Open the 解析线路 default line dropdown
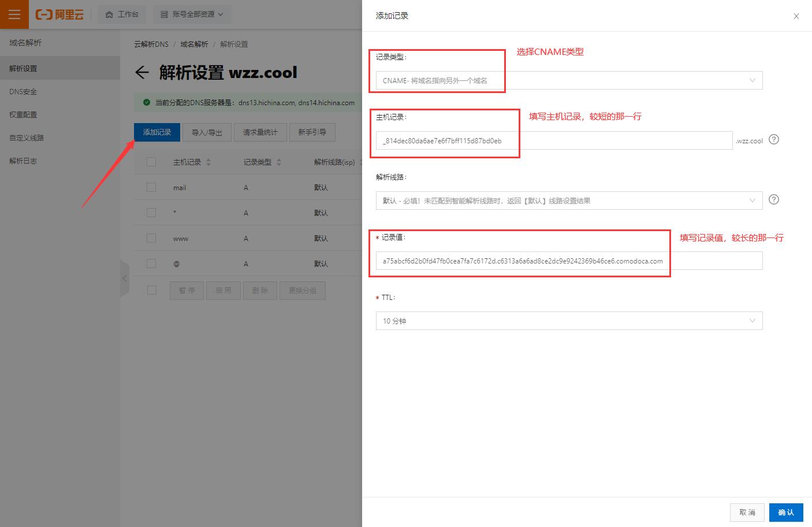812x527 pixels. 569,201
